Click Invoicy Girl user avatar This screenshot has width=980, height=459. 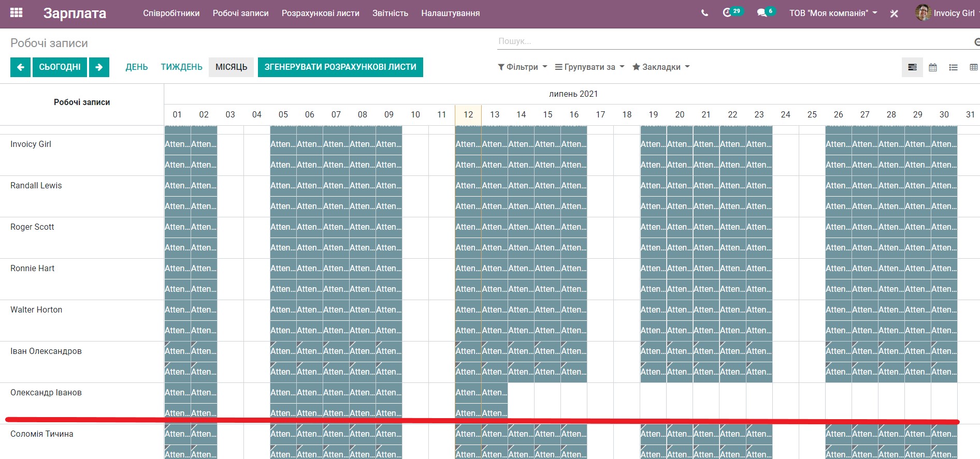[x=923, y=13]
